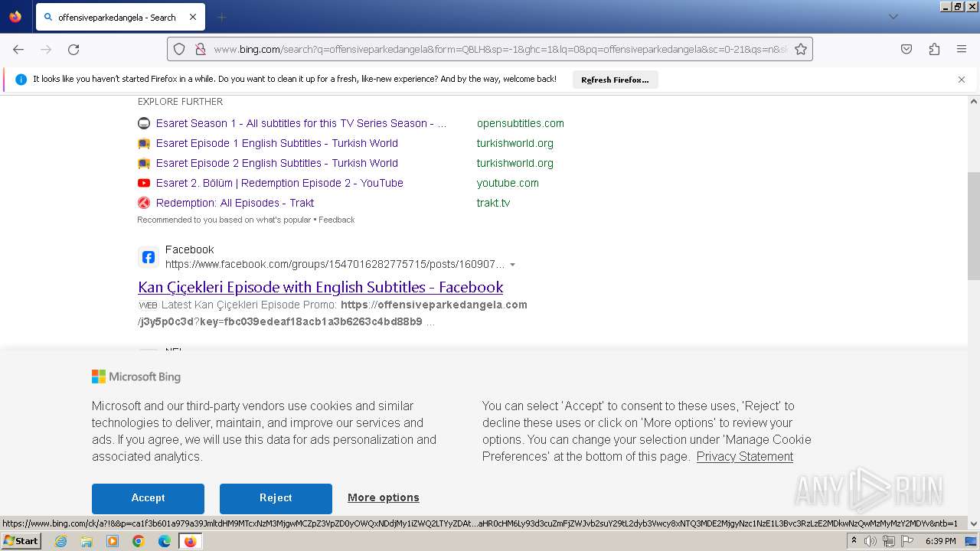Accept cookies in the Bing banner
This screenshot has height=551, width=980.
point(148,498)
